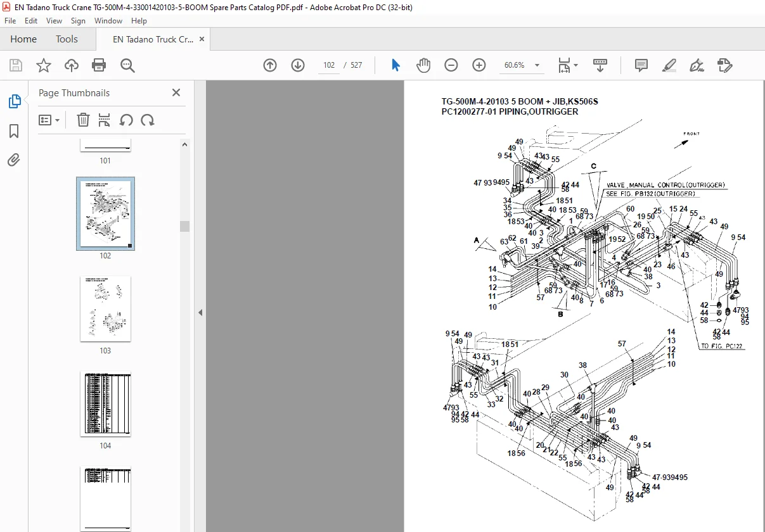The width and height of the screenshot is (765, 532).
Task: Open the Attachments paperclip panel
Action: (x=14, y=160)
